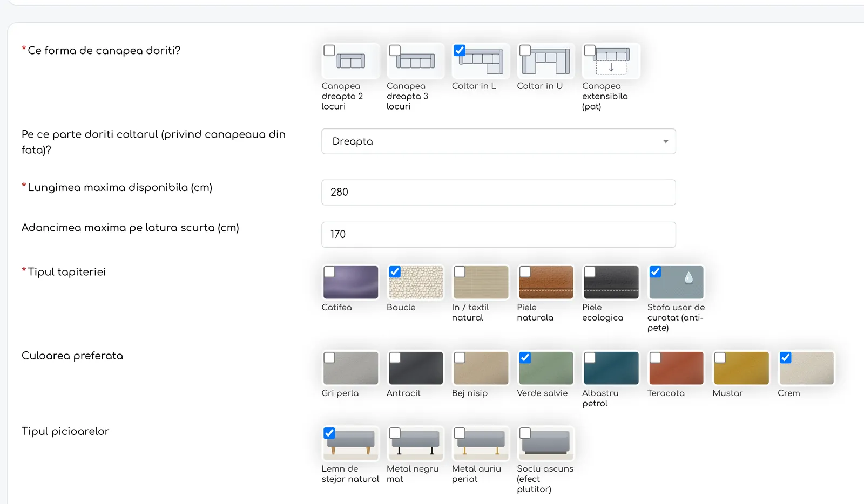Click the Piele ecologica label text
The height and width of the screenshot is (504, 864).
coord(603,312)
